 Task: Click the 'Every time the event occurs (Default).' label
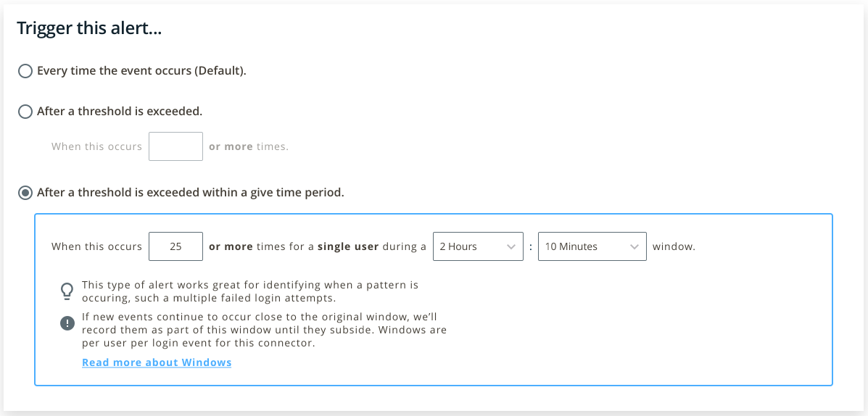141,71
